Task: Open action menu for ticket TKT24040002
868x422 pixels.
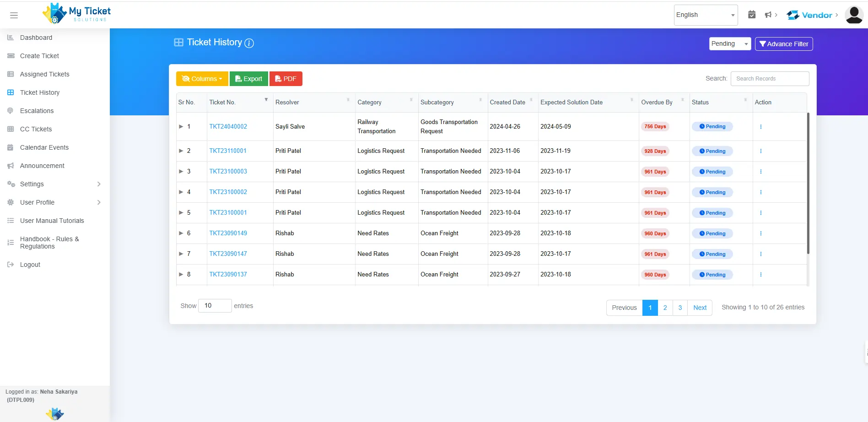Action: coord(760,127)
